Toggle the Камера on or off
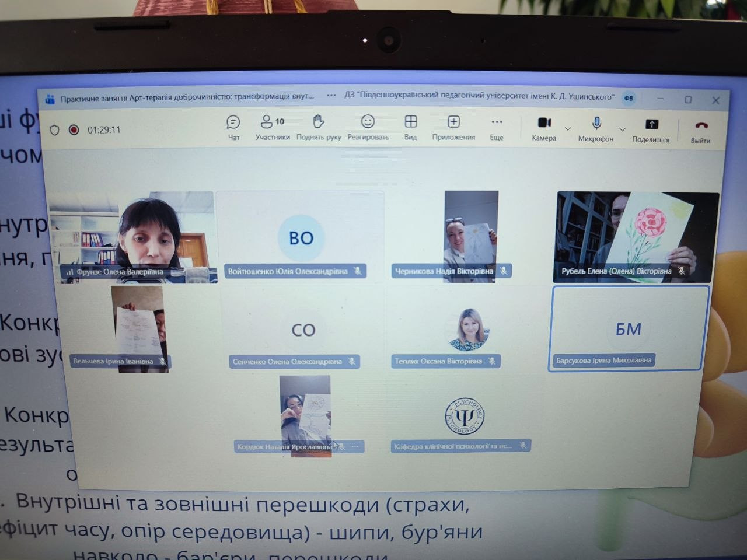This screenshot has height=560, width=747. pyautogui.click(x=544, y=128)
